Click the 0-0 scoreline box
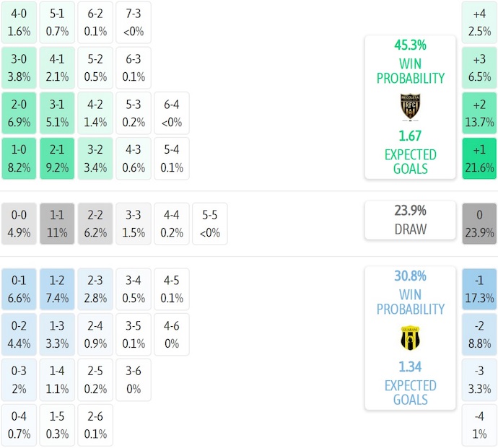498x448 pixels. pos(19,224)
